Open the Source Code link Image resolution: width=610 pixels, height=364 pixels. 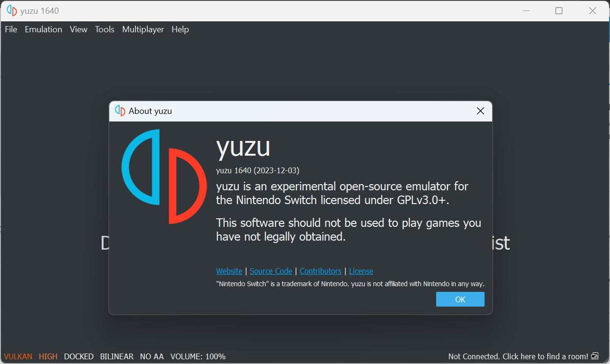[271, 271]
